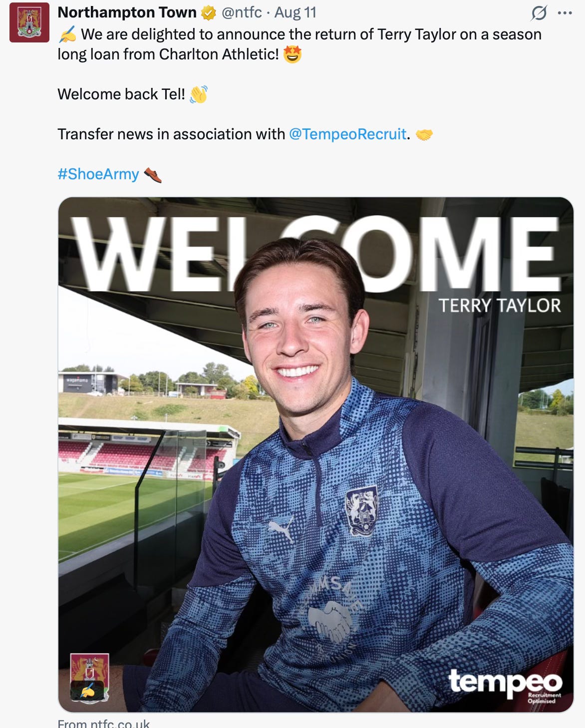Click the Grok slashed-circle icon
Viewport: 585px width, 728px height.
point(539,13)
